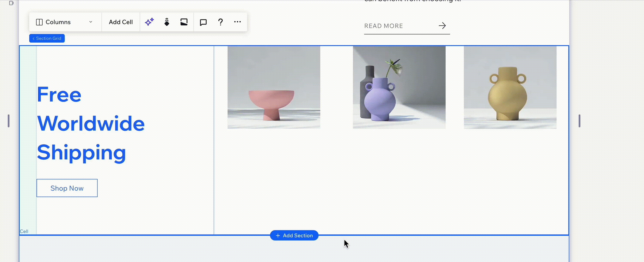Grab the right canvas resize handle

pyautogui.click(x=579, y=121)
